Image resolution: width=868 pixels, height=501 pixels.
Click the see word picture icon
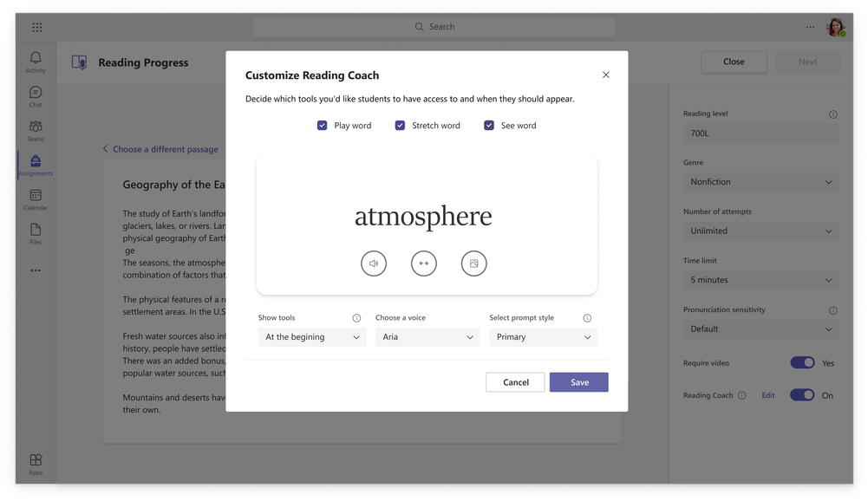(x=473, y=264)
